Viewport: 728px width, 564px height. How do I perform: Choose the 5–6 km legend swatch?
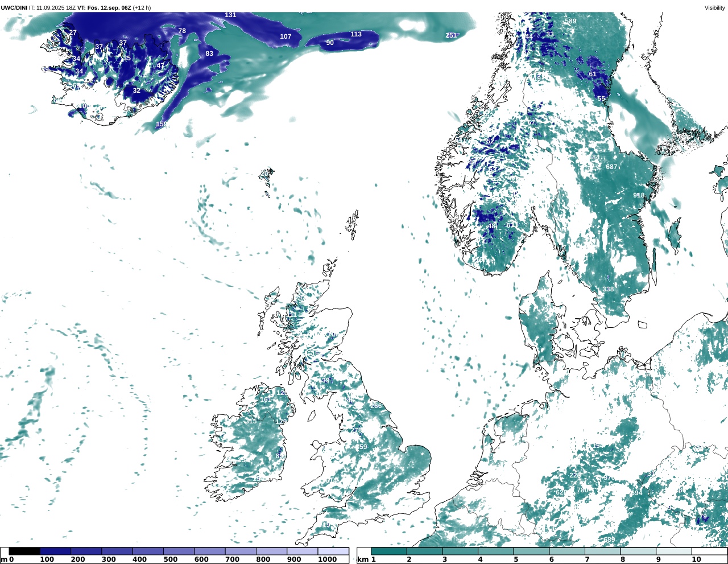[x=531, y=551]
